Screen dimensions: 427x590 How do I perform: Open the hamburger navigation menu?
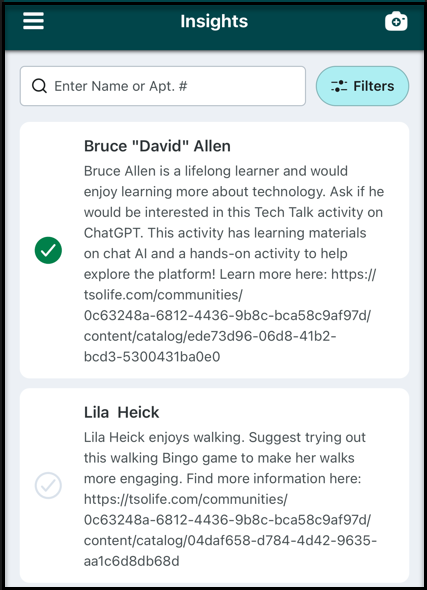(33, 21)
